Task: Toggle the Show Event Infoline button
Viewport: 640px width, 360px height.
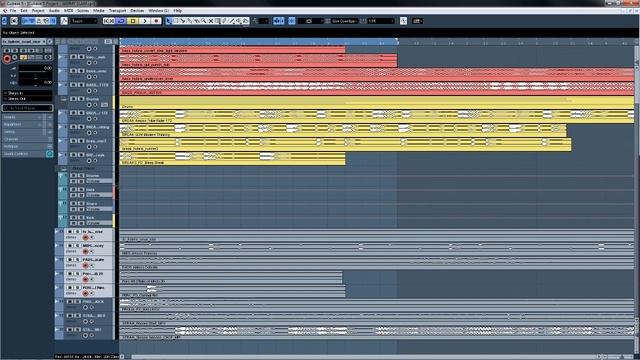Action: point(32,21)
